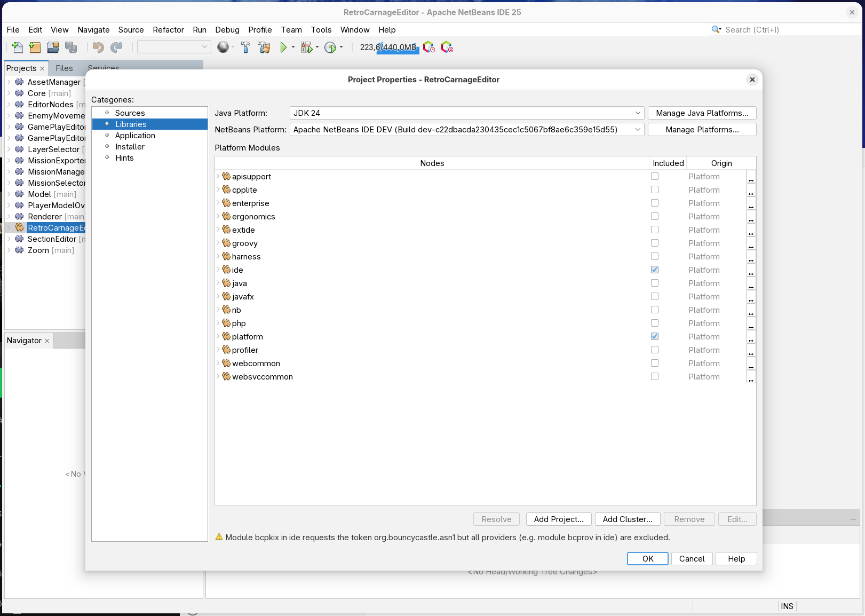Click the globe browser icon in toolbar
This screenshot has height=616, width=865.
(223, 48)
